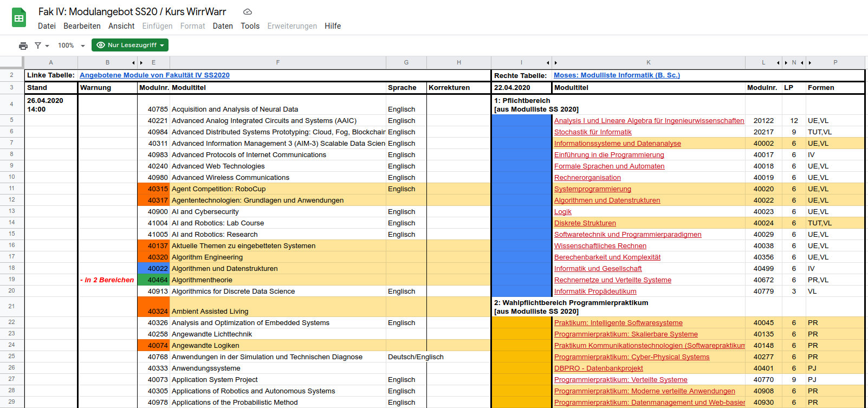The height and width of the screenshot is (408, 868).
Task: Select cell 'Angewandte Logiken'
Action: (278, 346)
